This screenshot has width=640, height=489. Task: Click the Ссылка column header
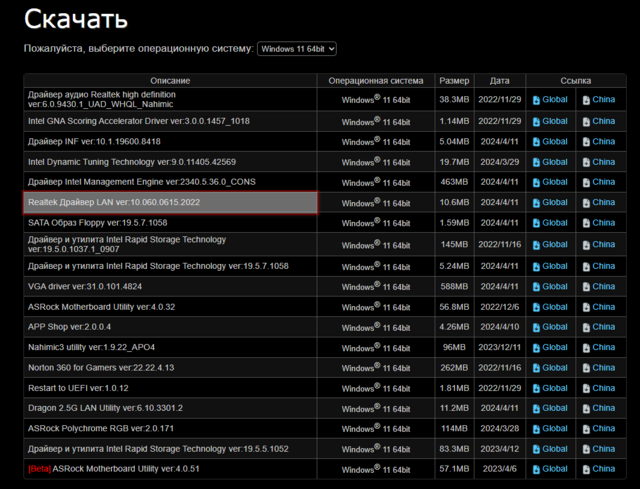click(575, 80)
